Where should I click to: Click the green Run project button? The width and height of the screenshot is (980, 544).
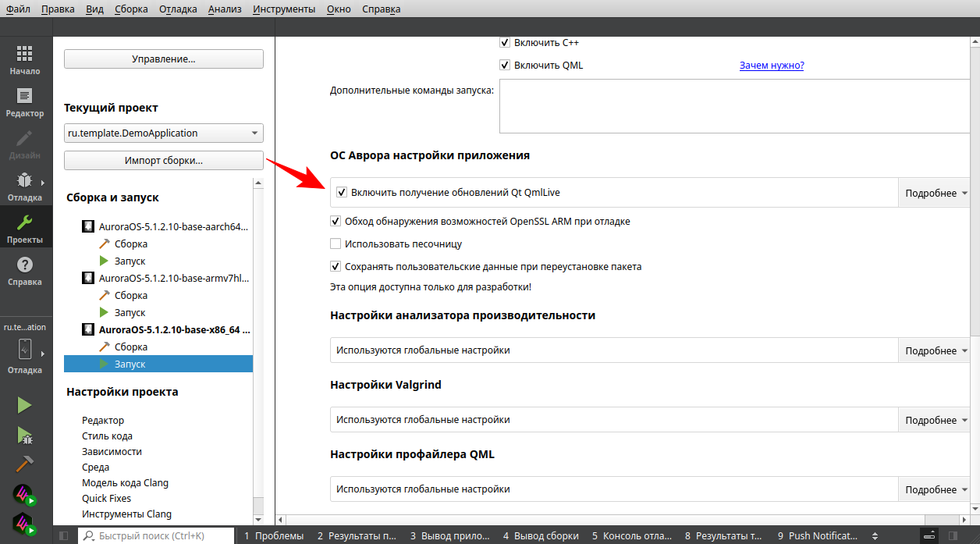(25, 405)
